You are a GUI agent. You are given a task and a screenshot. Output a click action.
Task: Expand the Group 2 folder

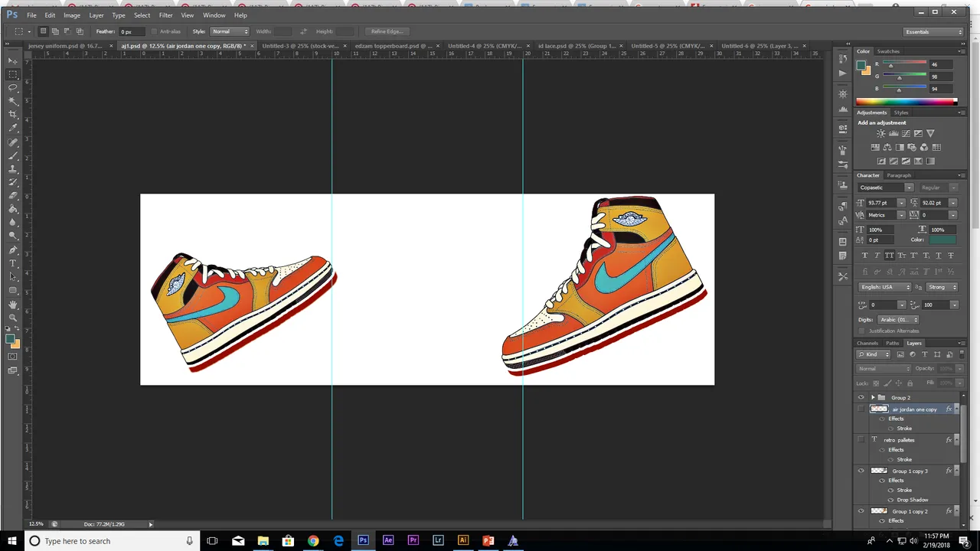[x=873, y=397]
